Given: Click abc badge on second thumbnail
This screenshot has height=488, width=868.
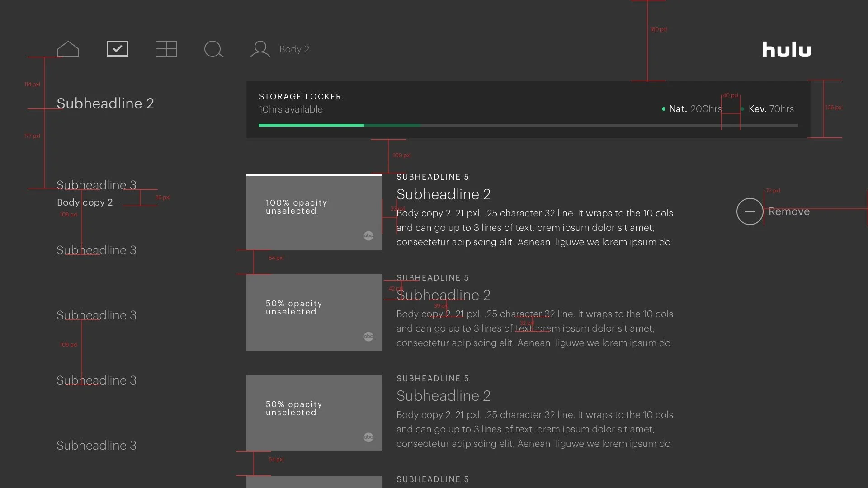Looking at the screenshot, I should coord(368,337).
